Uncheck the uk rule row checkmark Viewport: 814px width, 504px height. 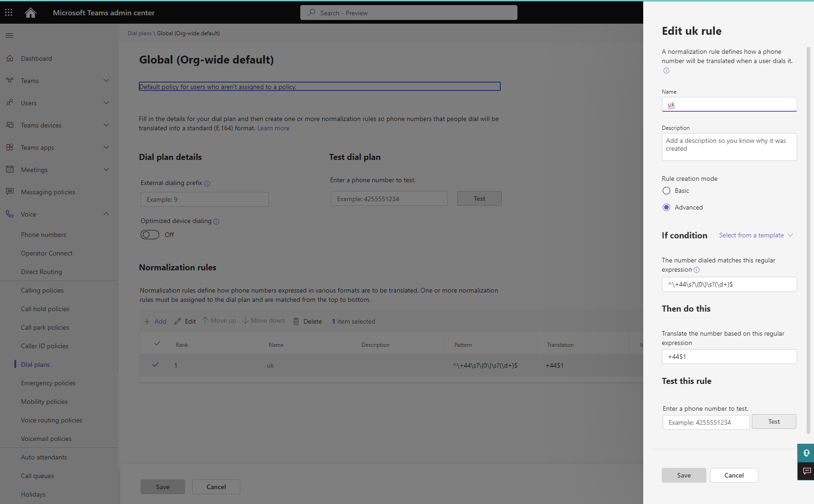[x=155, y=365]
